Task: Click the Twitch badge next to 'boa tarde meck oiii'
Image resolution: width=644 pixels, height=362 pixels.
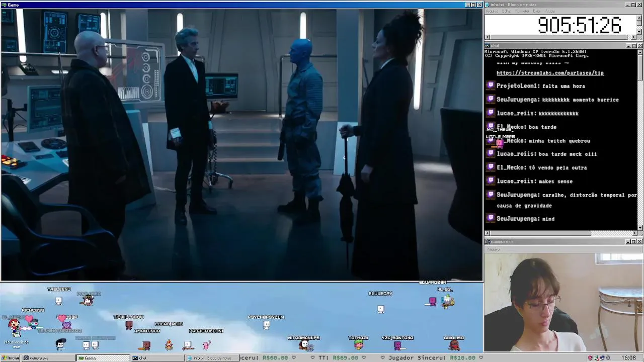Action: point(491,154)
